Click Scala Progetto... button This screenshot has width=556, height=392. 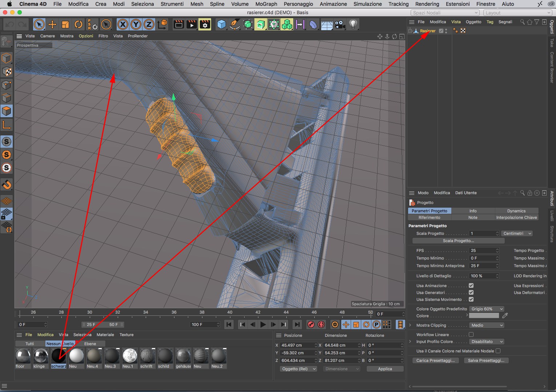(x=458, y=241)
